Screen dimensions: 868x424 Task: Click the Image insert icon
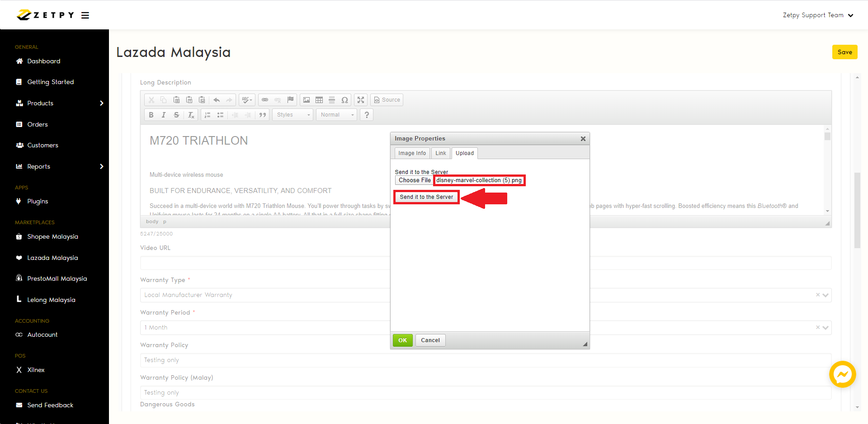307,100
